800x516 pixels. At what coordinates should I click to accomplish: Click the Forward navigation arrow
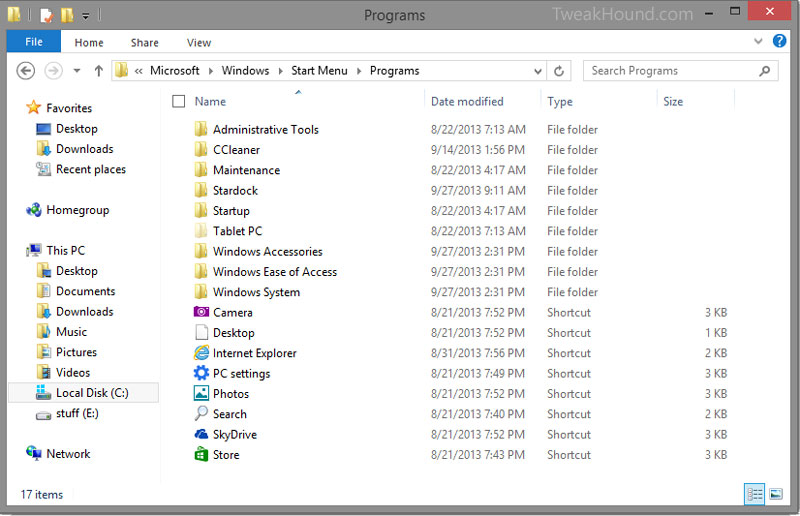pyautogui.click(x=54, y=70)
